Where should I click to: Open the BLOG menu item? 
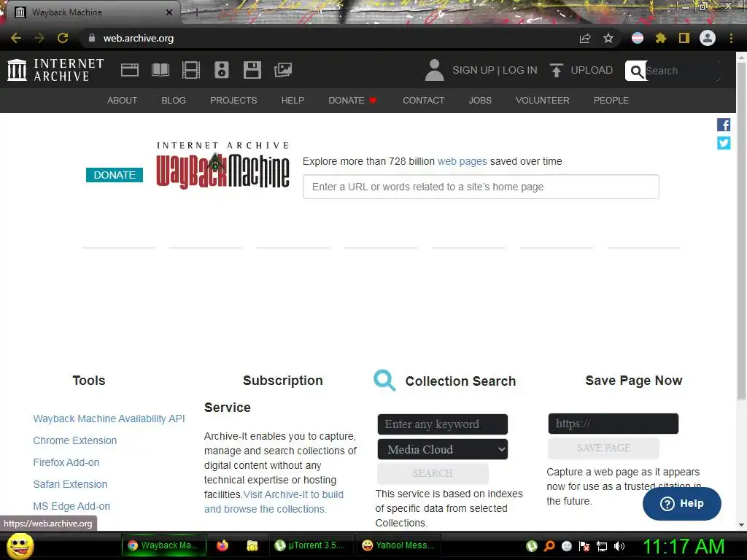(174, 101)
